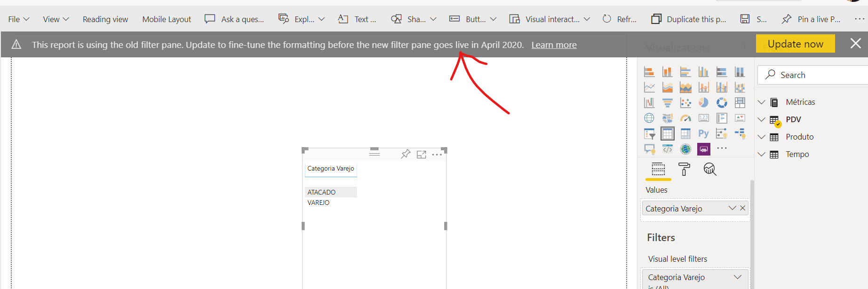Open the Shapes dropdown
868x289 pixels.
[x=414, y=19]
